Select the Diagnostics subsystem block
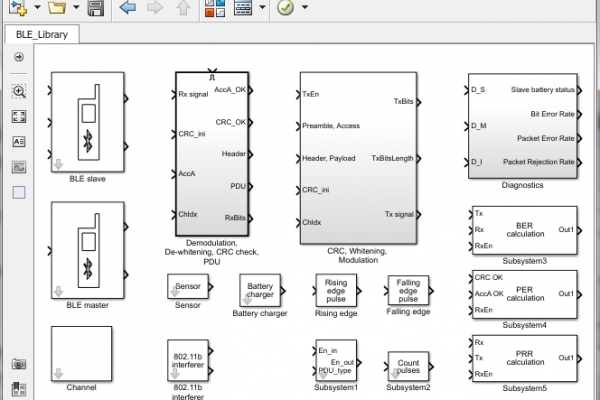 (x=524, y=125)
